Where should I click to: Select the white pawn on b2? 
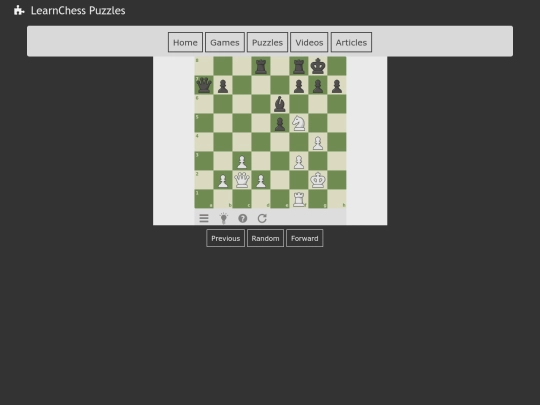point(223,180)
